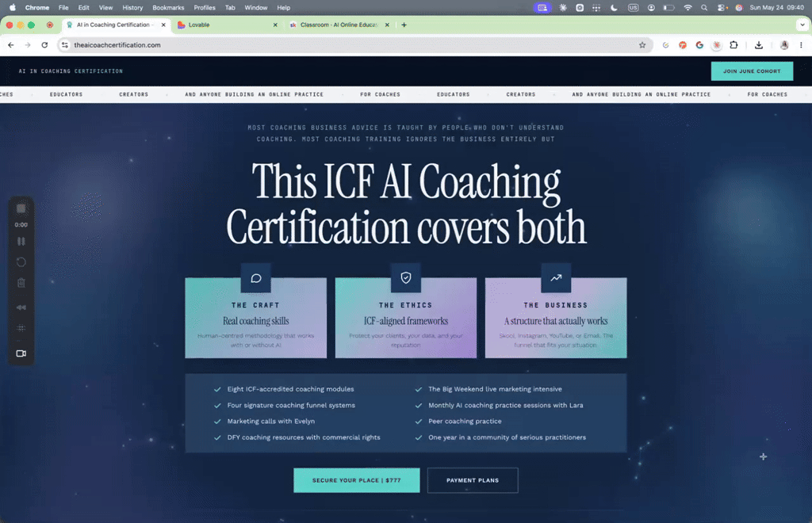Viewport: 812px width, 523px height.
Task: Close the Lovable tab
Action: (275, 25)
